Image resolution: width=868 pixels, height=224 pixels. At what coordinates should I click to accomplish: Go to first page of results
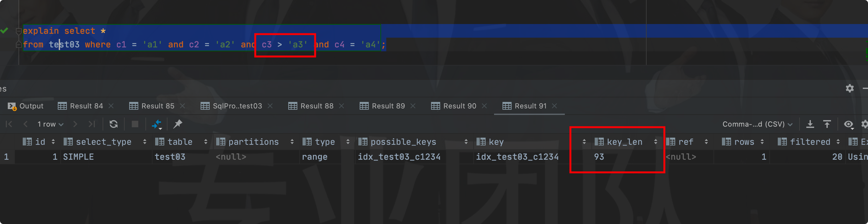[9, 124]
